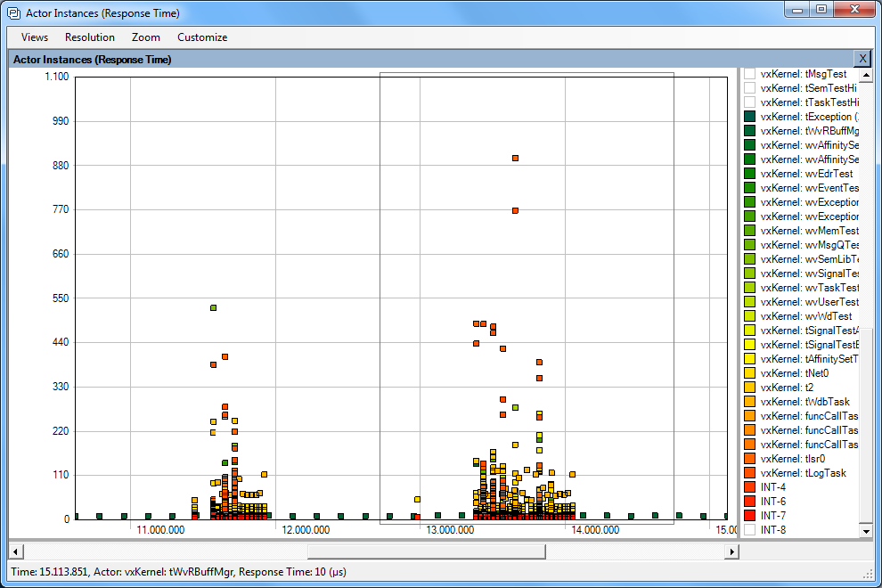882x588 pixels.
Task: Close the Actor Instances panel with X
Action: pyautogui.click(x=862, y=59)
